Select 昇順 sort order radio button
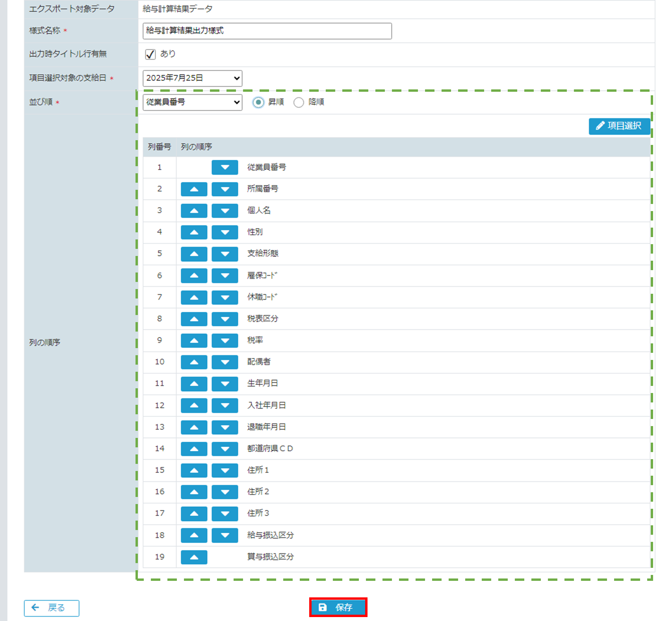Screen dimensions: 672x621 pos(258,102)
